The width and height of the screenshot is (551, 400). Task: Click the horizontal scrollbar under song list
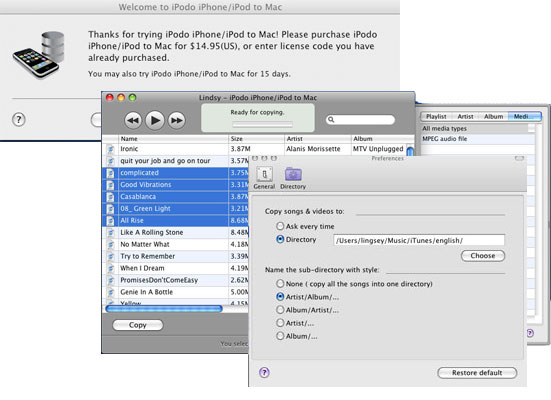click(x=164, y=309)
